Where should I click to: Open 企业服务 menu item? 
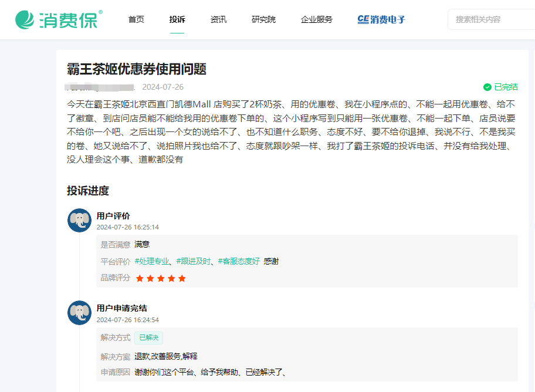pyautogui.click(x=316, y=19)
